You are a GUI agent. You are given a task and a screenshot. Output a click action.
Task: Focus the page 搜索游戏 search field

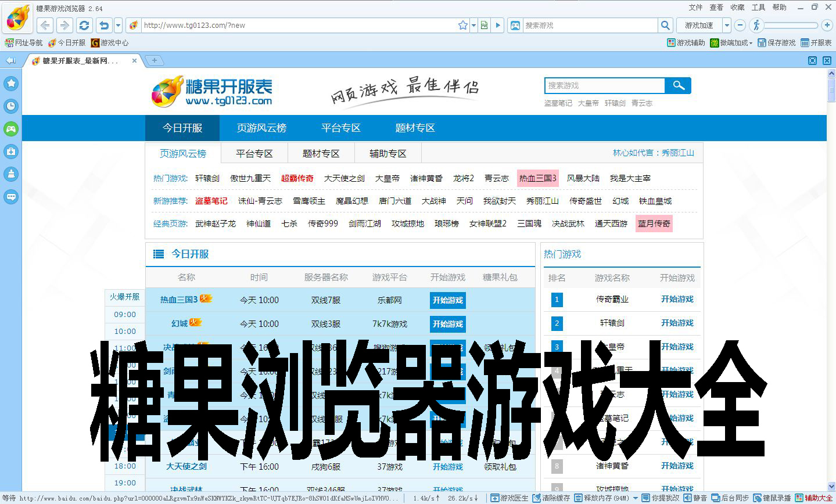coord(605,85)
